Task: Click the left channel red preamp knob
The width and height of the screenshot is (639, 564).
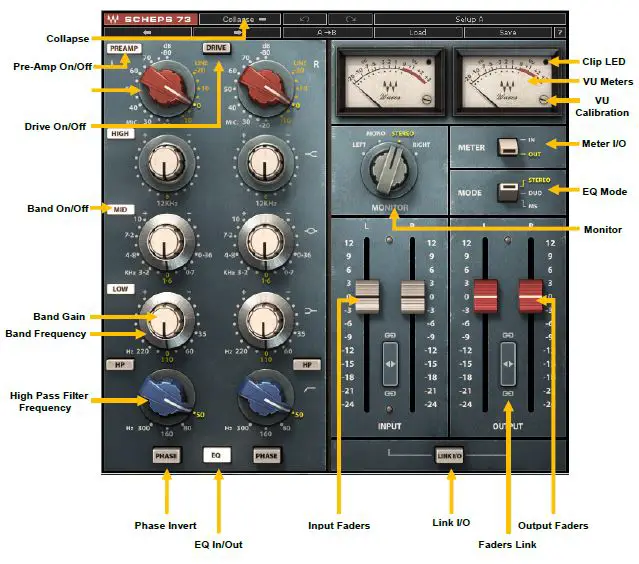Action: point(166,87)
